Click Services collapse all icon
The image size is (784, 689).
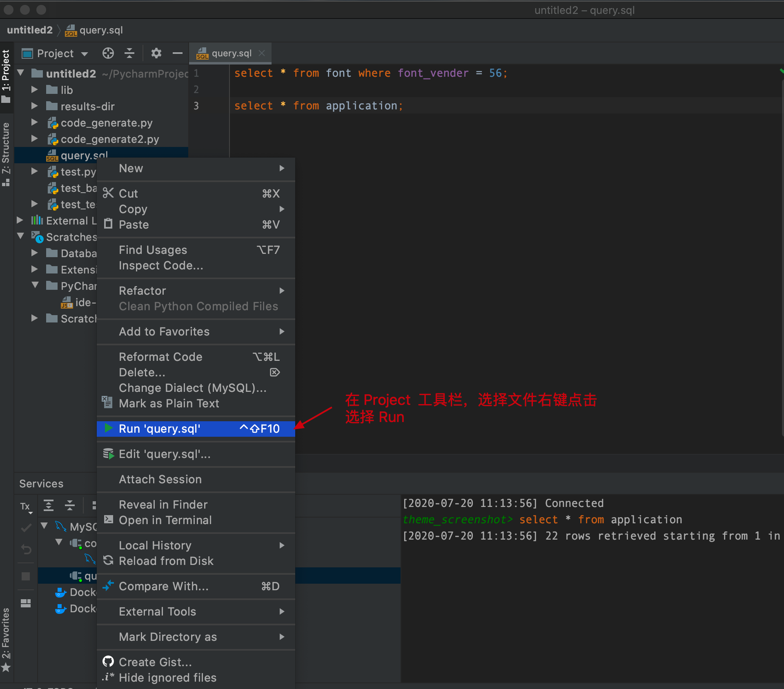click(x=70, y=505)
